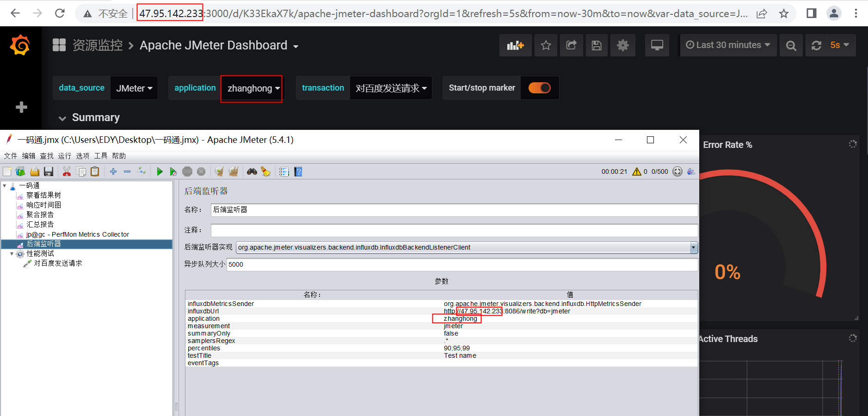868x416 pixels.
Task: Go to 资源监控 folder breadcrumb
Action: click(98, 45)
